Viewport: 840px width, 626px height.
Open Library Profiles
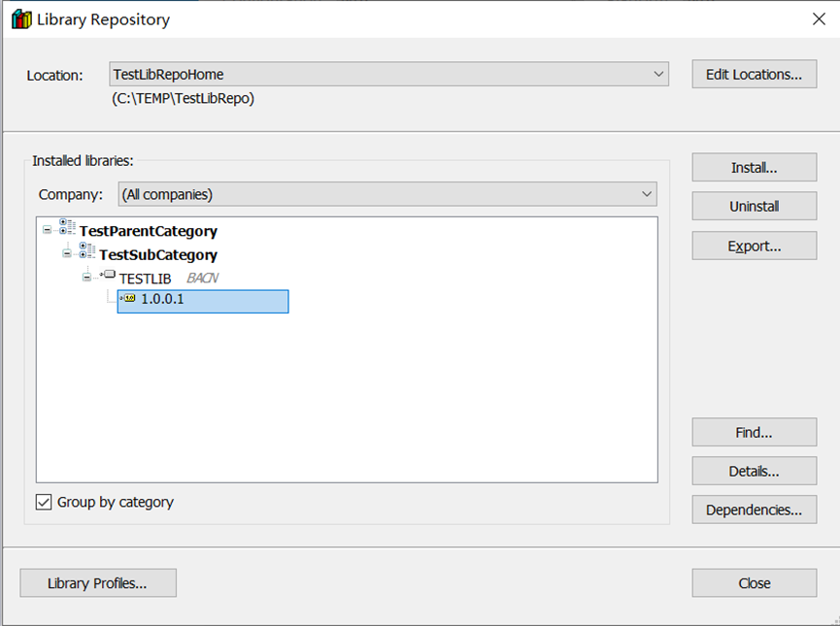[97, 583]
